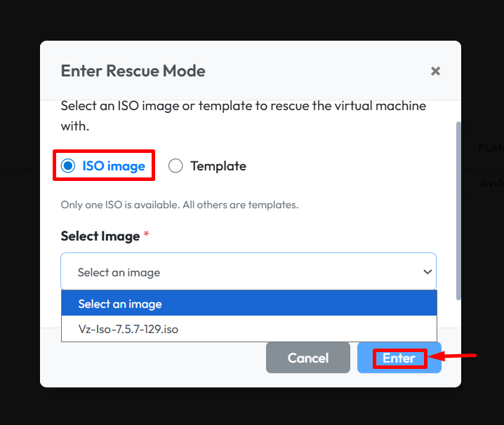This screenshot has width=504, height=425.
Task: Click the red required asterisk marker
Action: pyautogui.click(x=146, y=236)
